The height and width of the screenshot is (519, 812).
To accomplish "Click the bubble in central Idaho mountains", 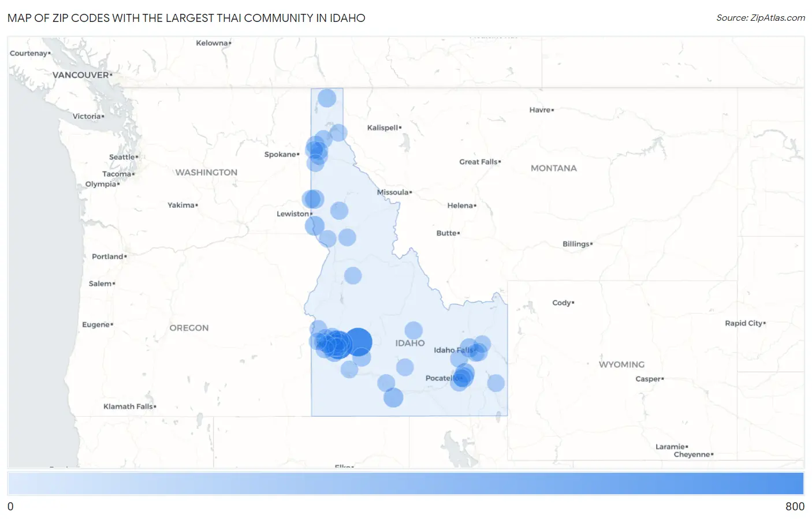I will pyautogui.click(x=353, y=275).
